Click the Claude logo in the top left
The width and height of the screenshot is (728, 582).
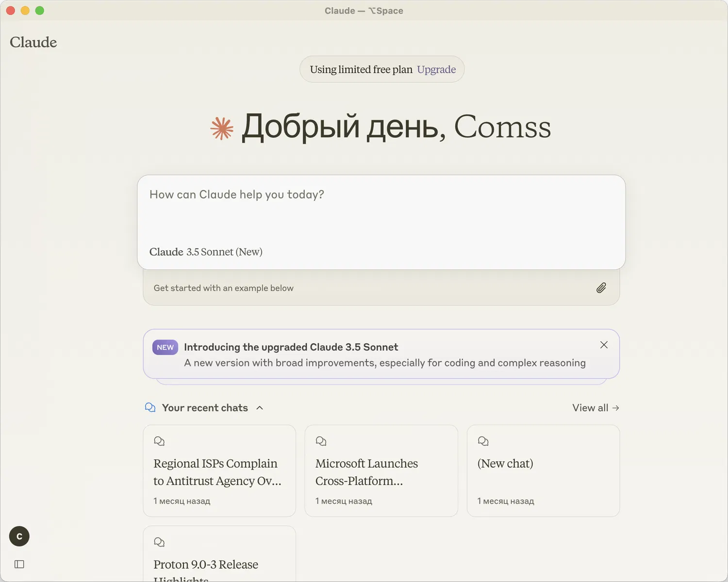[x=33, y=42]
